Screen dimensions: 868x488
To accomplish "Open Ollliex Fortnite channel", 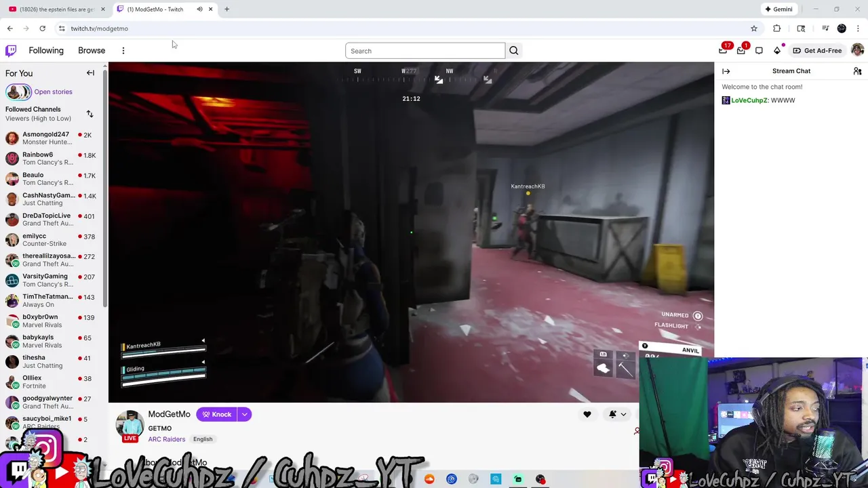I will coord(51,382).
